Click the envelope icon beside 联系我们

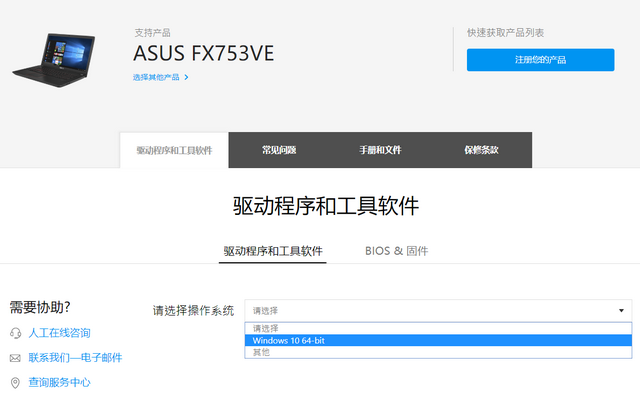click(x=15, y=358)
